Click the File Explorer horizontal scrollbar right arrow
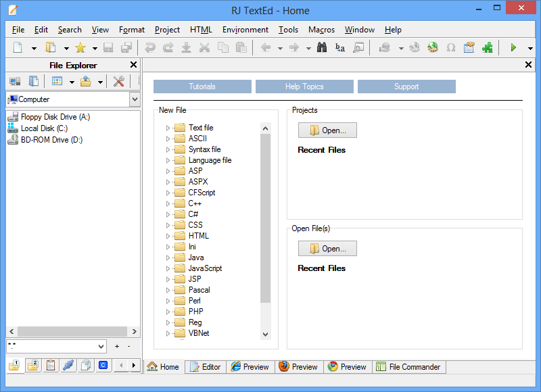Screen dimensions: 541x392 134,332
